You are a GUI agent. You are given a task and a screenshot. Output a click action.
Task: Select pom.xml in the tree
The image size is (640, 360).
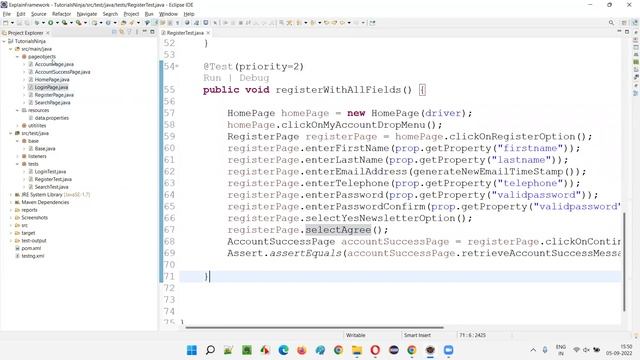(31, 248)
